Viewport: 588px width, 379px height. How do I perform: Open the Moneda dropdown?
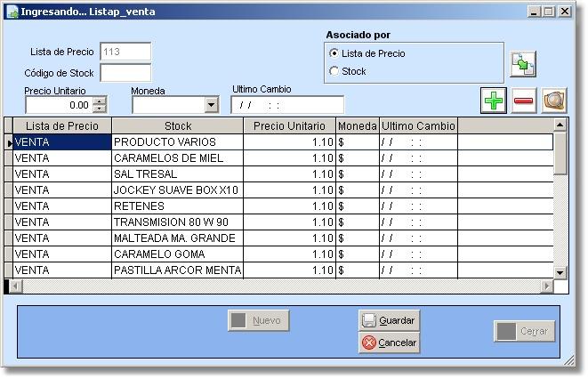point(211,105)
